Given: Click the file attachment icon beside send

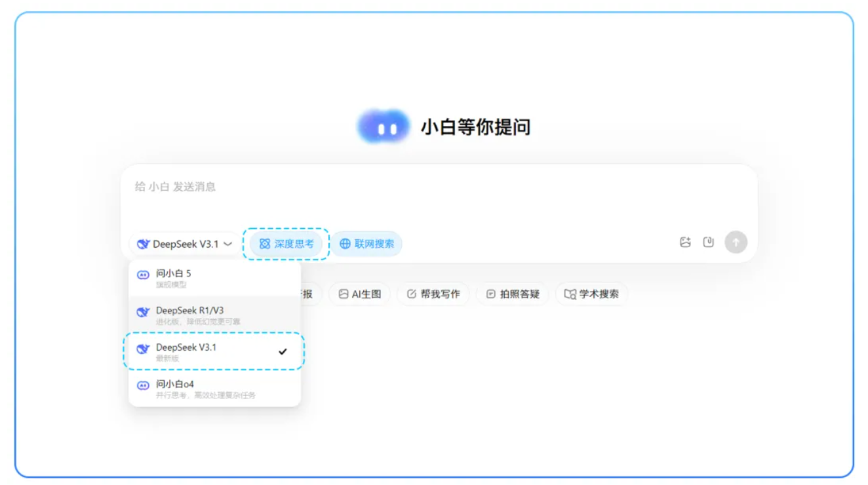Looking at the screenshot, I should (708, 242).
